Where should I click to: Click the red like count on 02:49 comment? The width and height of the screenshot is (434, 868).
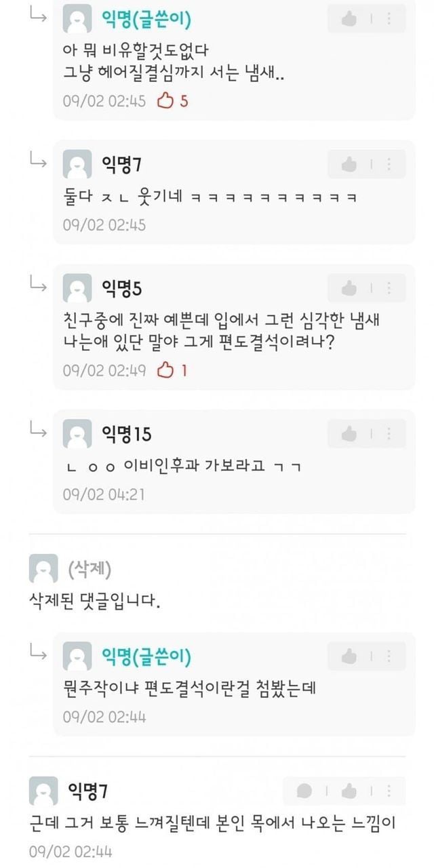(173, 370)
